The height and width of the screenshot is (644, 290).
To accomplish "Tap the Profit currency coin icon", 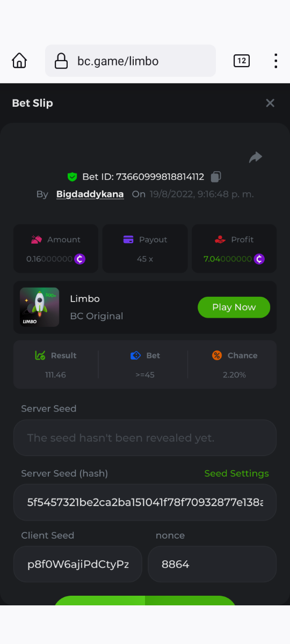I will [259, 259].
